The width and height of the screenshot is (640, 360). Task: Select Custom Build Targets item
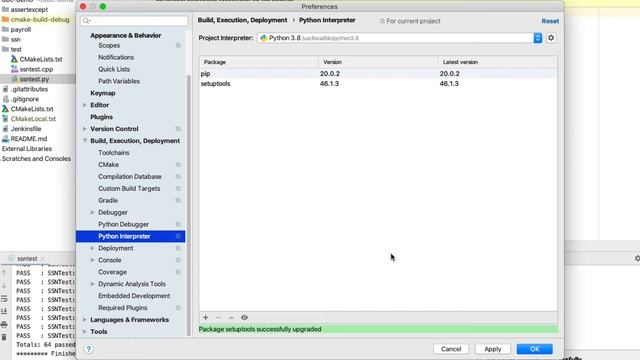tap(129, 189)
